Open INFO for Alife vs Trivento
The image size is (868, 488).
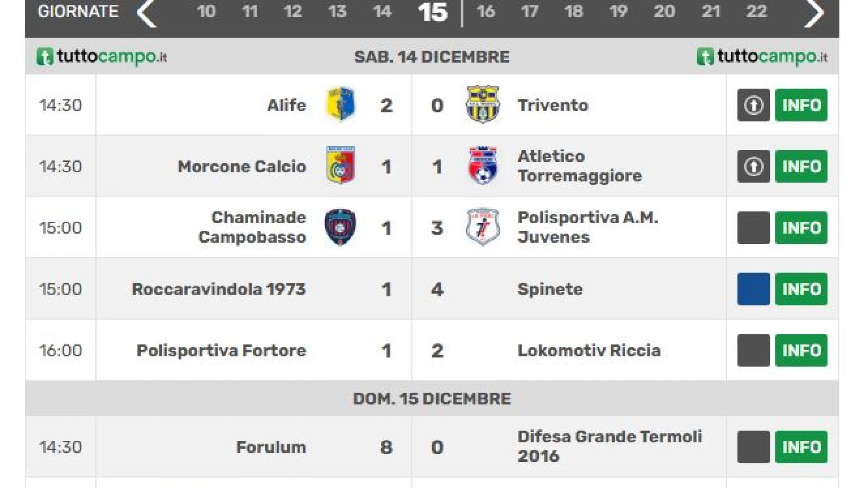[x=801, y=105]
